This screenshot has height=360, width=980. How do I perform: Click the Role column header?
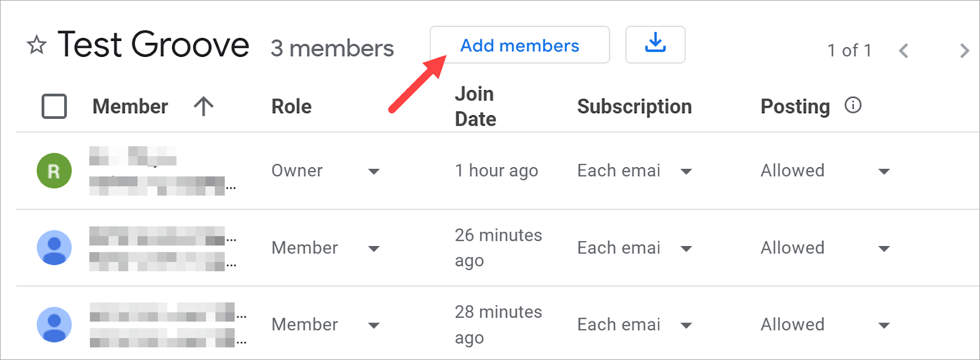tap(292, 107)
